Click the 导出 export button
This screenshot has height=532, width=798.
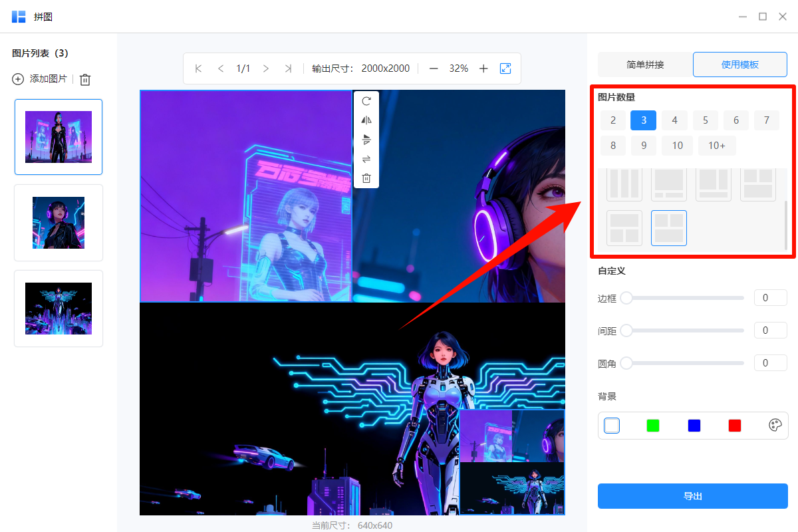[692, 495]
